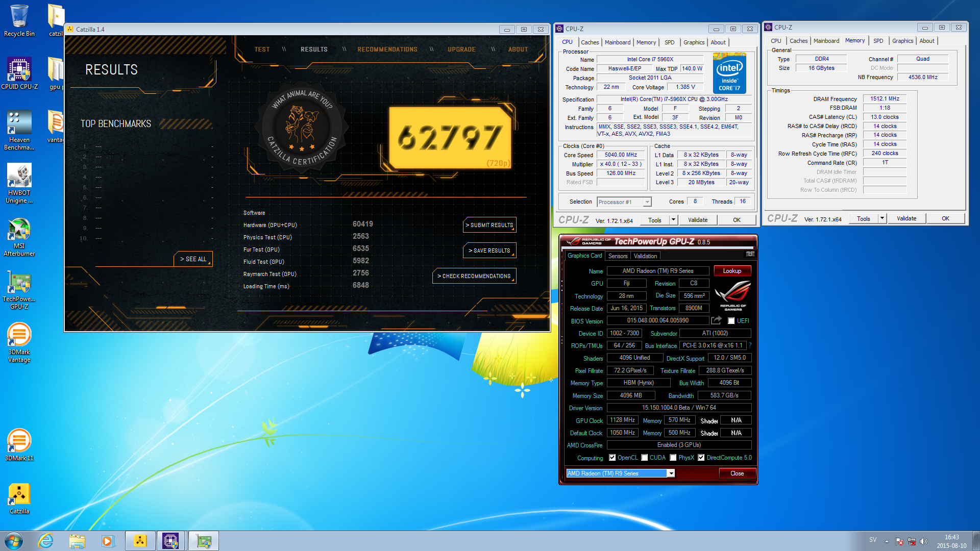Launch CPUID CPU-Z desktop shortcut
This screenshot has height=551, width=980.
click(19, 73)
